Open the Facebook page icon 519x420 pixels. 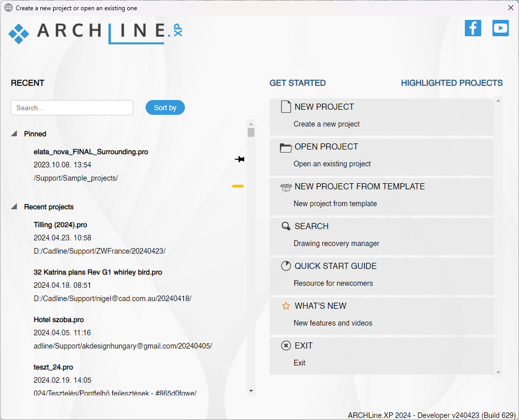coord(473,28)
